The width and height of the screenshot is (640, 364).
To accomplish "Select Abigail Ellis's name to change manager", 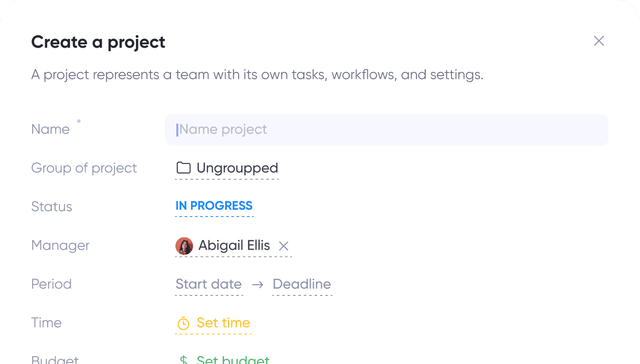I will pyautogui.click(x=234, y=246).
